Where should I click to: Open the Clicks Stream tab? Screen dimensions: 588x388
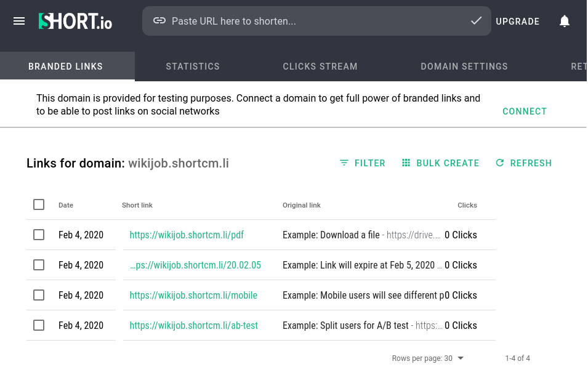320,67
